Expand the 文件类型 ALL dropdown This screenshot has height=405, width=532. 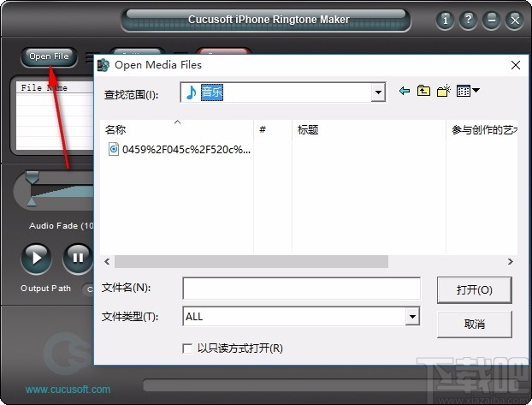coord(412,317)
